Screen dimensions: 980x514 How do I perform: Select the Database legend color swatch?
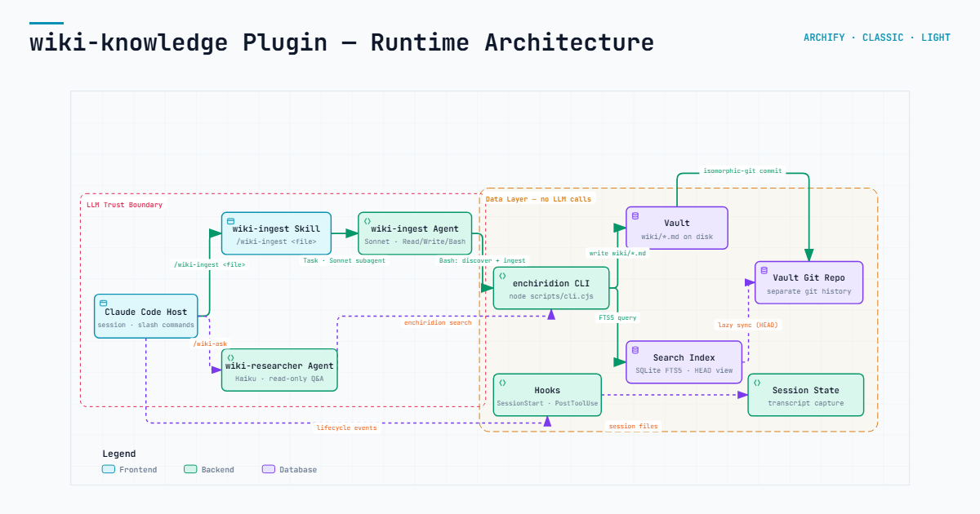(x=269, y=469)
